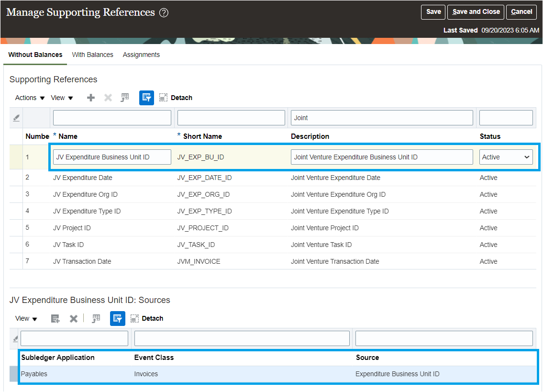Expand the View menu in the Sources section
This screenshot has height=392, width=543.
point(26,318)
